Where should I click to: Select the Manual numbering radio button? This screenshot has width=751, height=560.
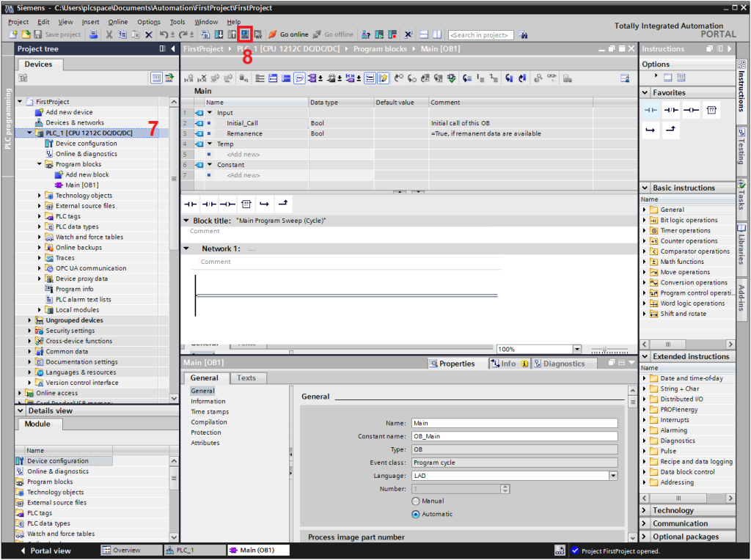[x=416, y=501]
